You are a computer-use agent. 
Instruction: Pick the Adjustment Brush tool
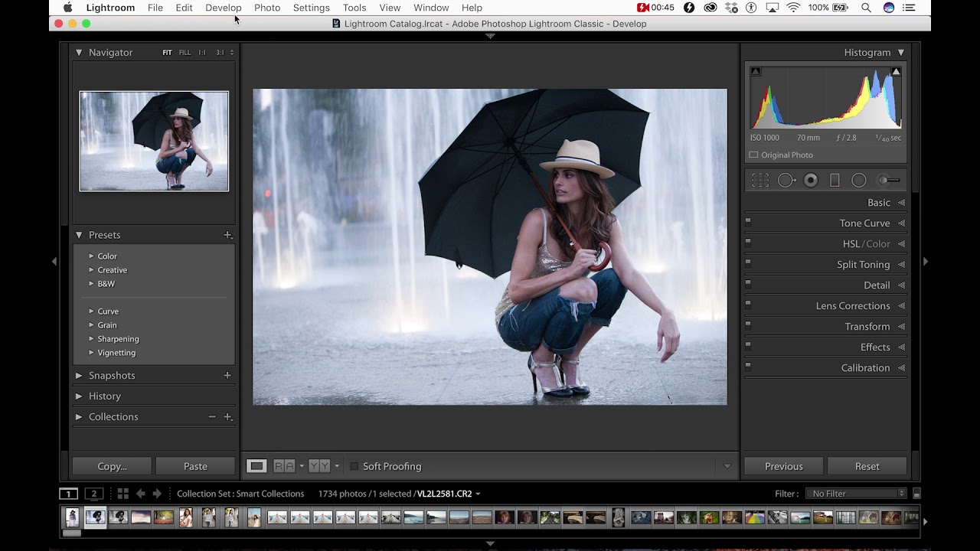(x=888, y=181)
